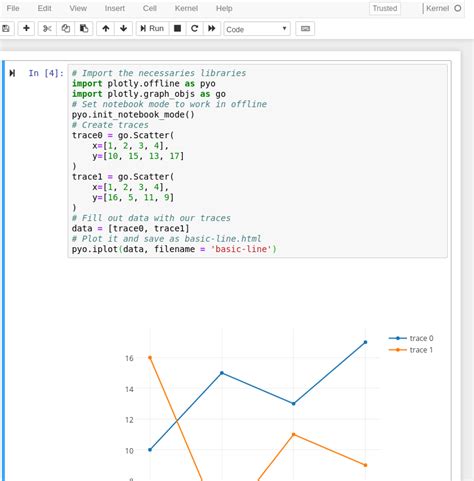Click orange trace 1 point at value 16
Image resolution: width=474 pixels, height=481 pixels.
[150, 358]
